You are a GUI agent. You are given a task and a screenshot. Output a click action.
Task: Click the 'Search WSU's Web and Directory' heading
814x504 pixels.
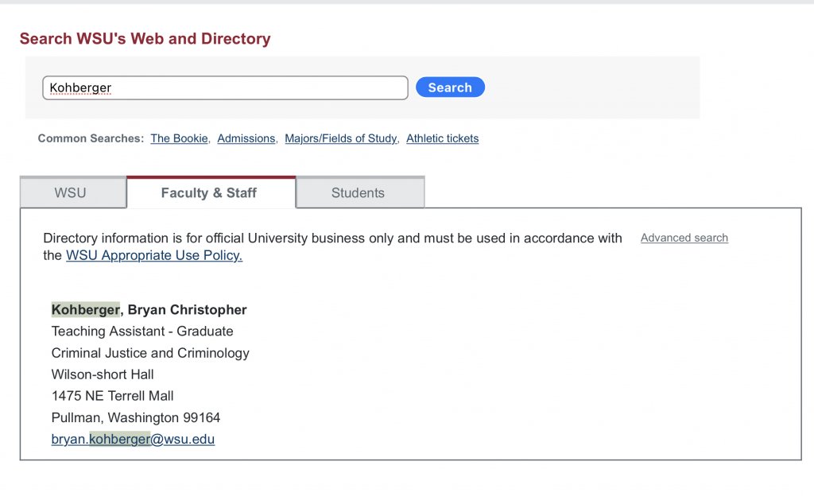[x=145, y=39]
